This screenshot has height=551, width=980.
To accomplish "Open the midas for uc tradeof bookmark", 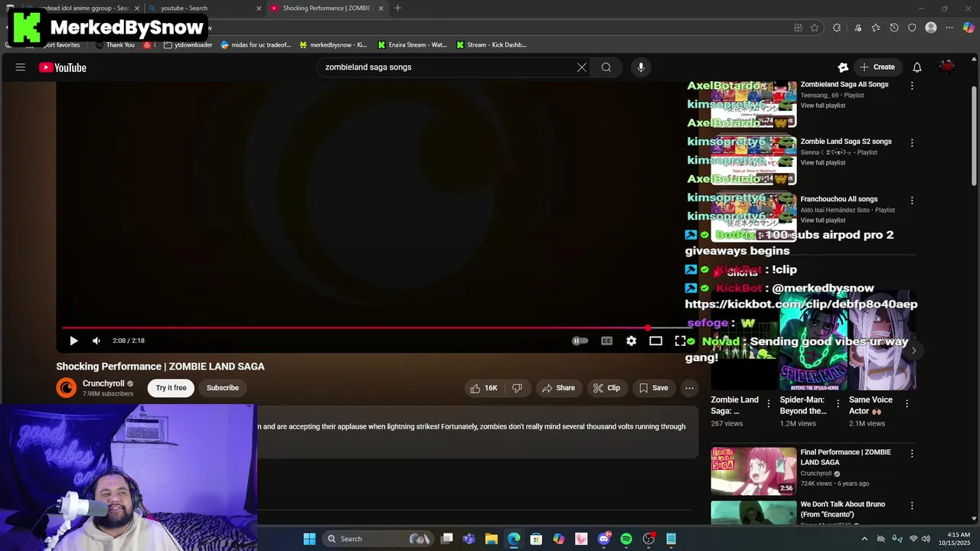I will tap(256, 45).
